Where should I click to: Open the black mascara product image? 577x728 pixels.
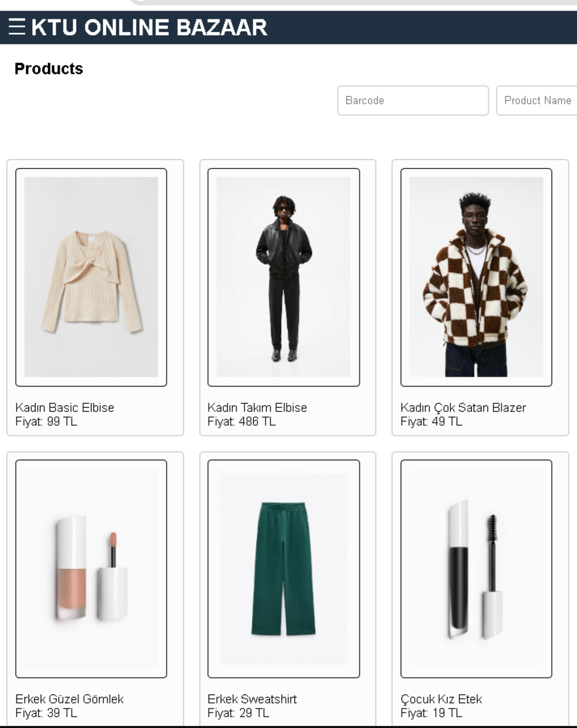point(476,569)
